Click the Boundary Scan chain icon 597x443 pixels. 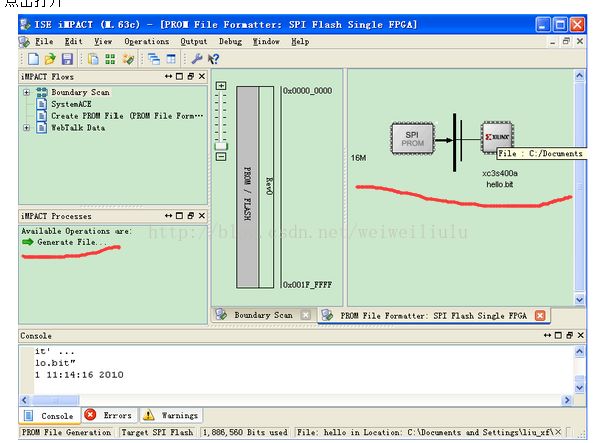[x=42, y=92]
